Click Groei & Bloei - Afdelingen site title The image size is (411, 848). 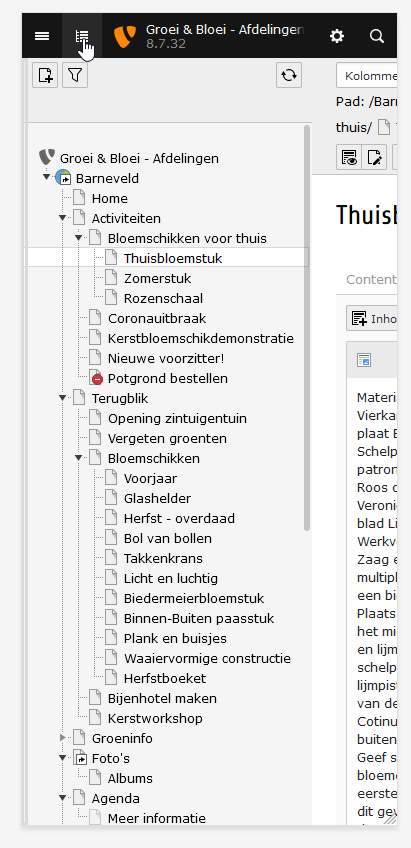pyautogui.click(x=224, y=30)
